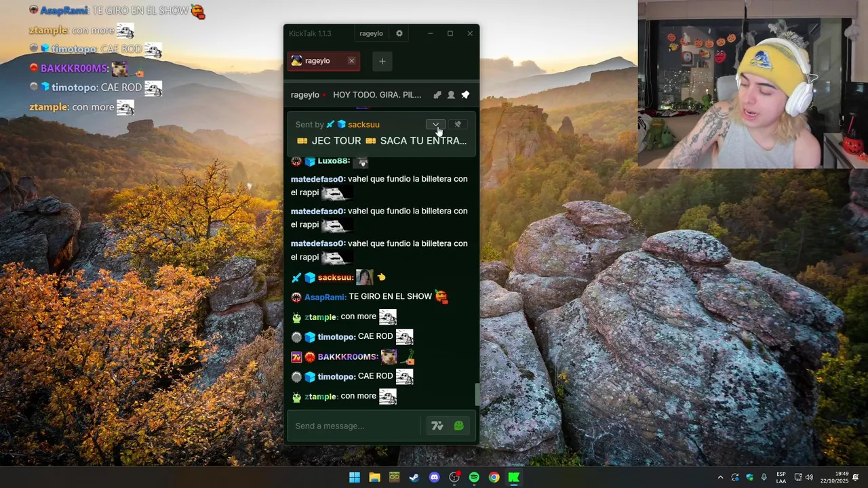Click the pinned JEC TOUR message text

(x=382, y=141)
